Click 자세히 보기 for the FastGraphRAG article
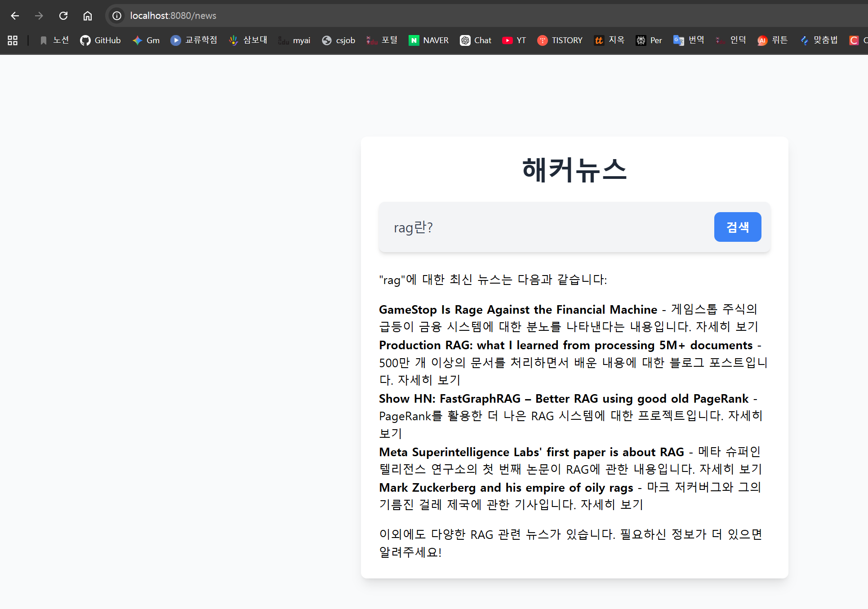This screenshot has height=609, width=868. coord(745,416)
